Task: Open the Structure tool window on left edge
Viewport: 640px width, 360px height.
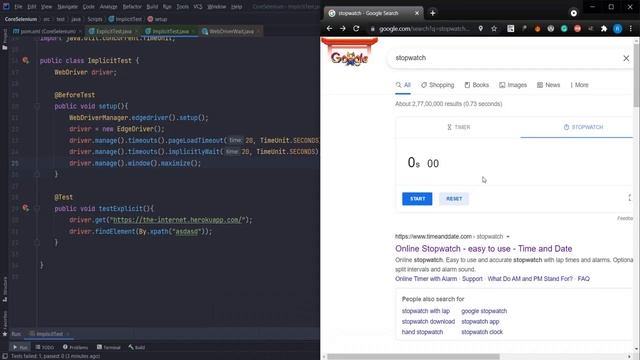Action: pyautogui.click(x=5, y=289)
